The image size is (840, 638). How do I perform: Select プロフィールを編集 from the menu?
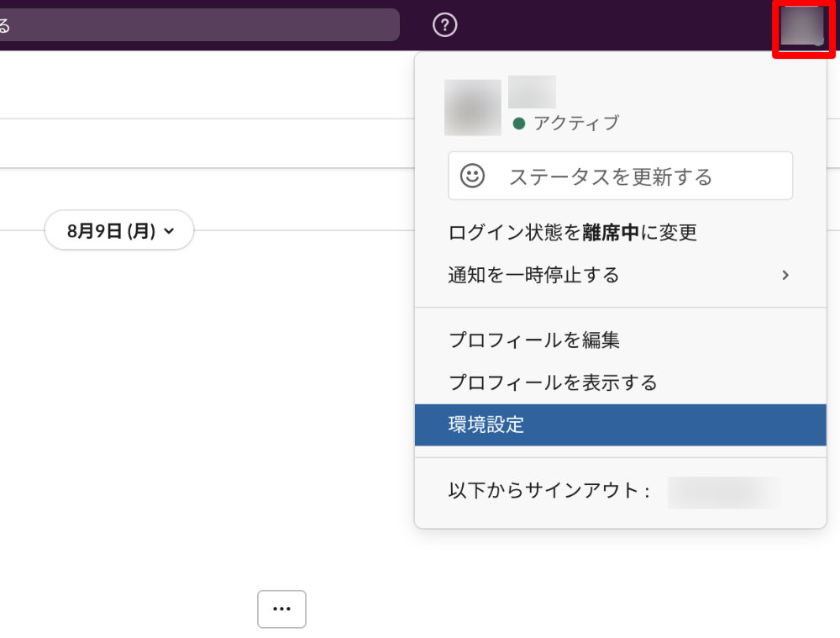pyautogui.click(x=533, y=340)
